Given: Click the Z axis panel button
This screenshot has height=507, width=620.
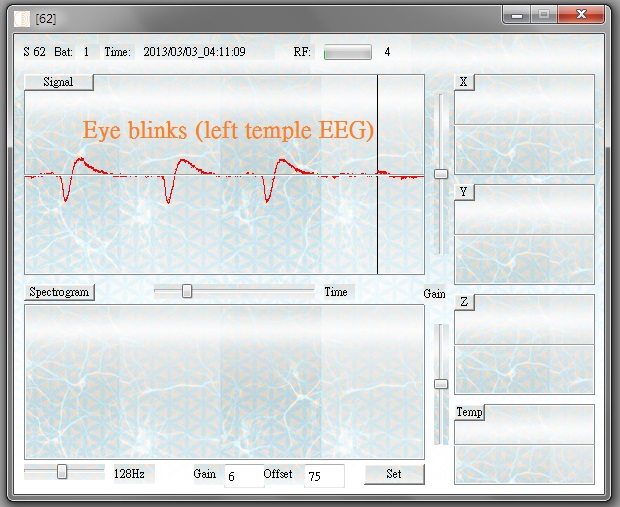Looking at the screenshot, I should [x=464, y=302].
